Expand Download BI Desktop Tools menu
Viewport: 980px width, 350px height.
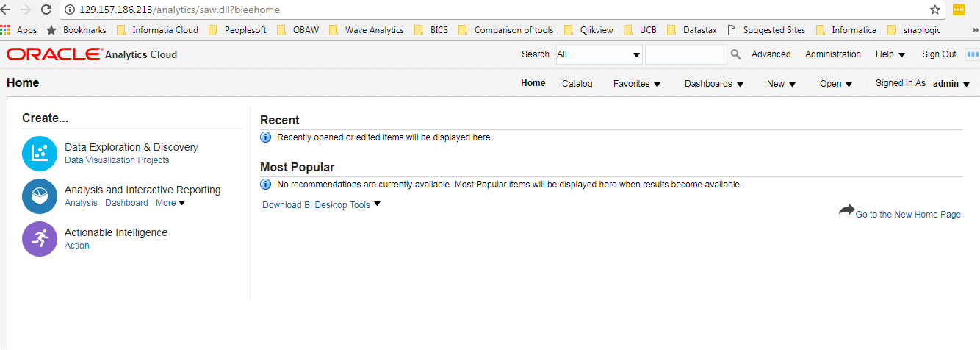(322, 205)
